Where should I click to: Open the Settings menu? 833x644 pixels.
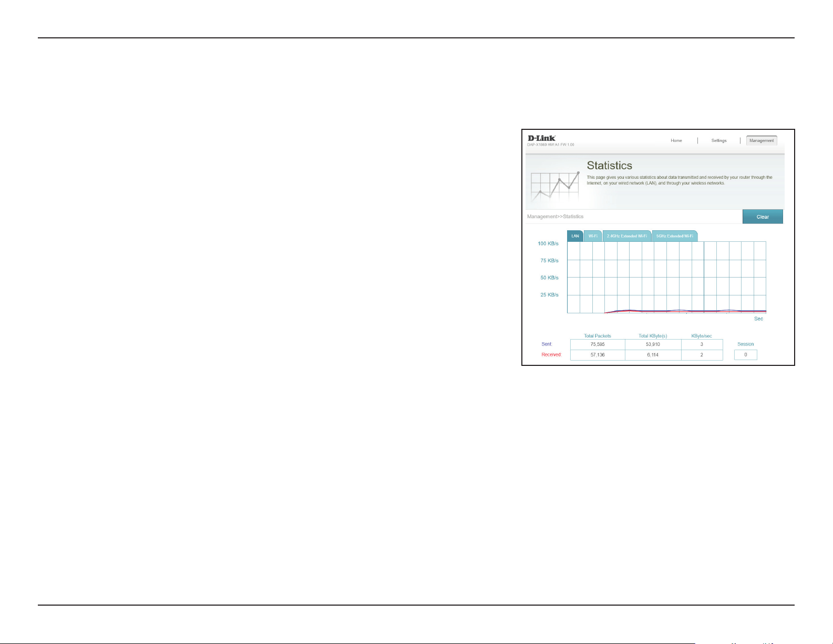tap(719, 140)
